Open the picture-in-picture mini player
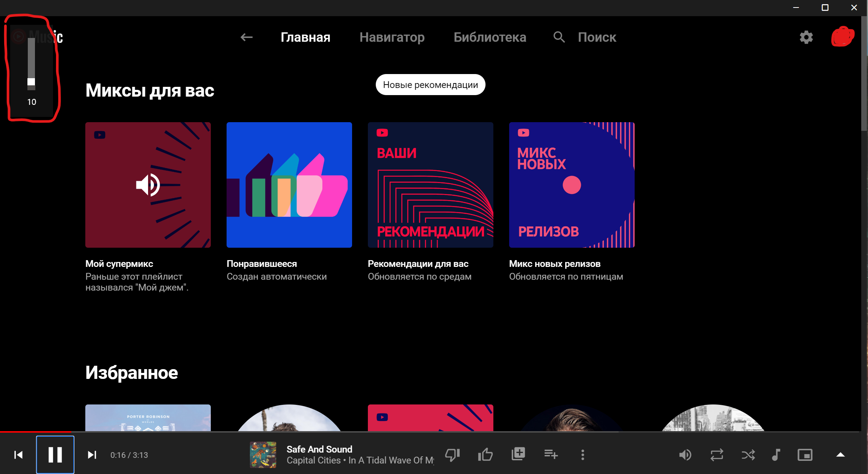868x474 pixels. tap(805, 455)
